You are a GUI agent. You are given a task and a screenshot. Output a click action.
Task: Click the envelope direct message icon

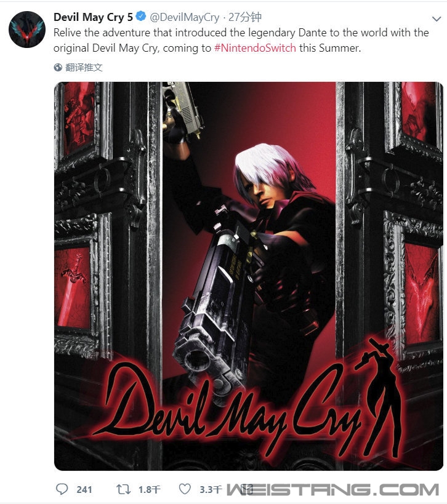[247, 489]
